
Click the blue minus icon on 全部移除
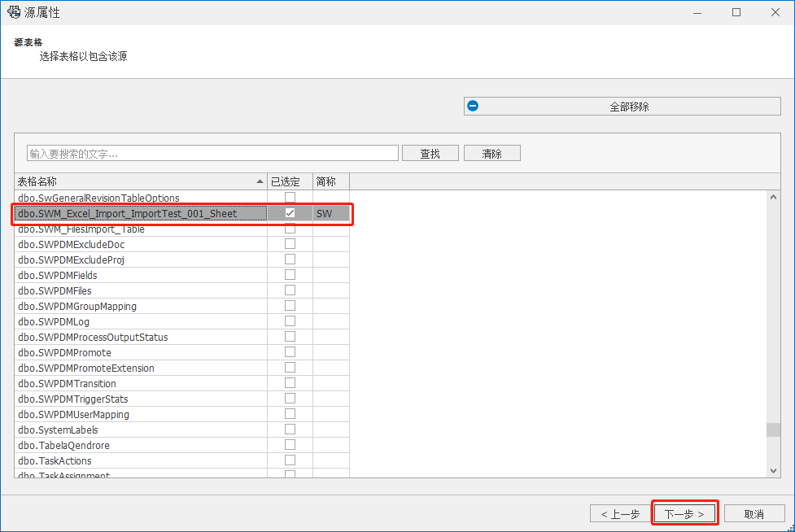click(473, 106)
